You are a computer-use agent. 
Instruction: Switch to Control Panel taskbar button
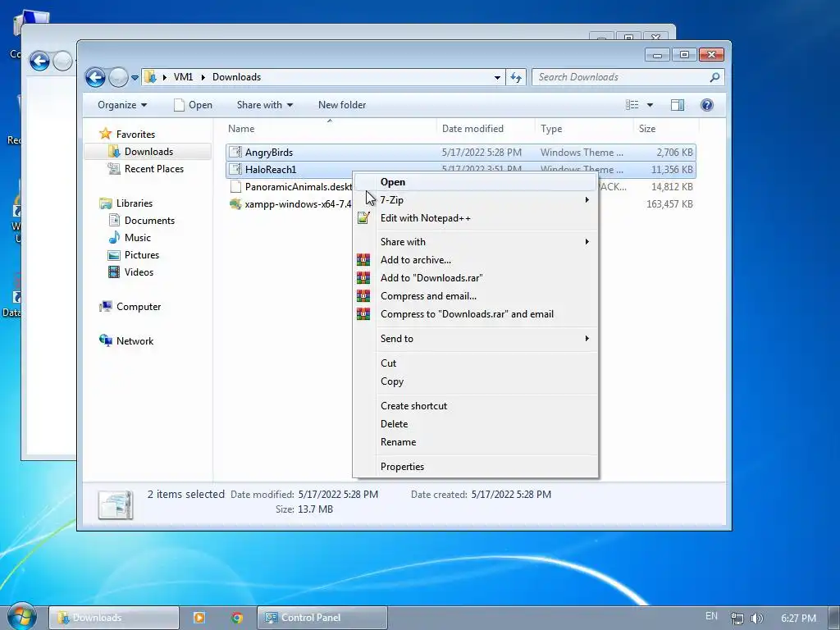[x=322, y=618]
